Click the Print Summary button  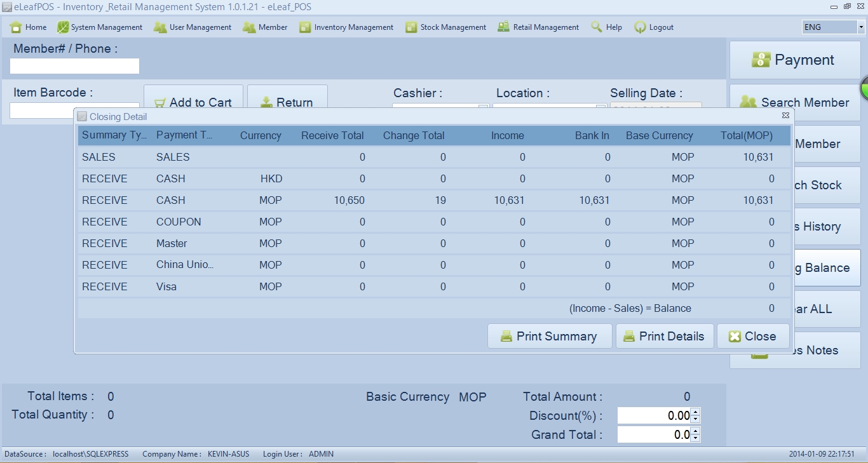click(550, 337)
